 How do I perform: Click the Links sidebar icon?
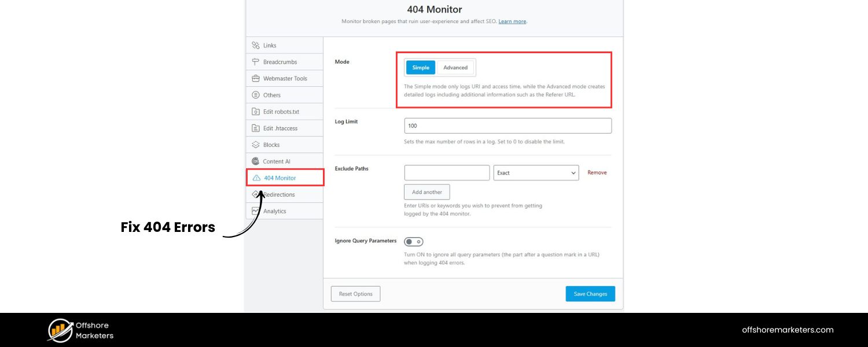click(256, 45)
